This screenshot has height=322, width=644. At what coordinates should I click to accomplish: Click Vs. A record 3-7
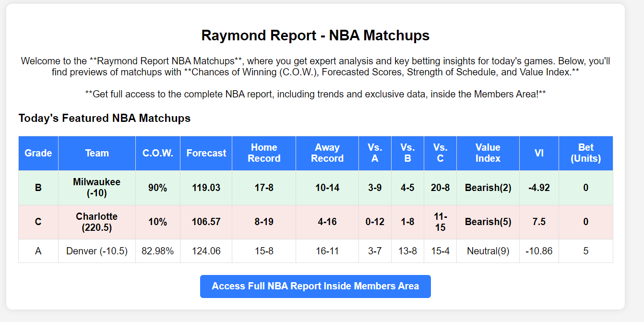[x=375, y=251]
